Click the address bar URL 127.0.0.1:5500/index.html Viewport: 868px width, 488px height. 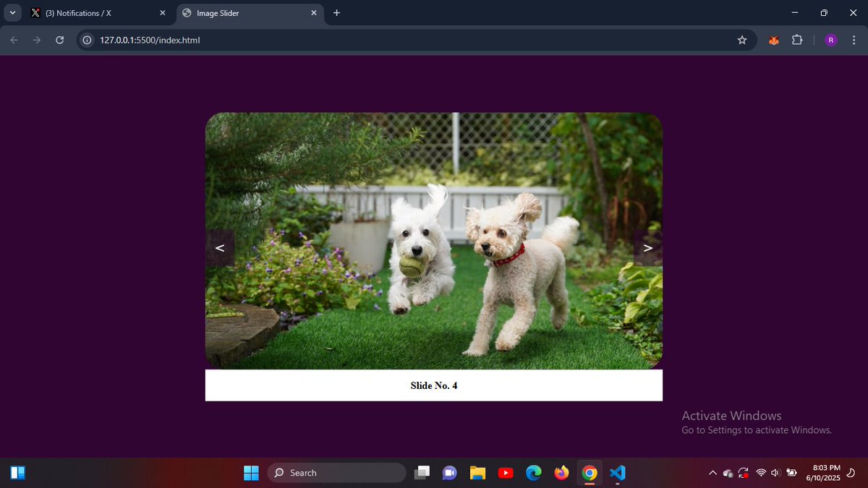[x=150, y=40]
